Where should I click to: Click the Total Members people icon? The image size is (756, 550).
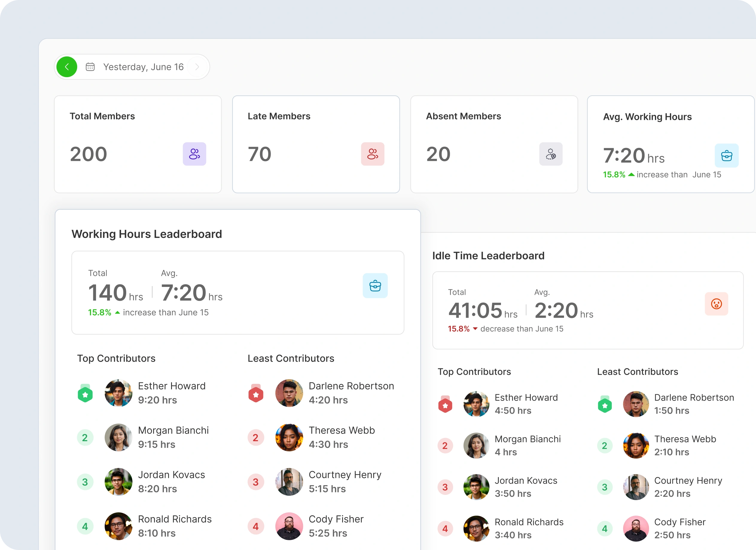click(x=194, y=154)
